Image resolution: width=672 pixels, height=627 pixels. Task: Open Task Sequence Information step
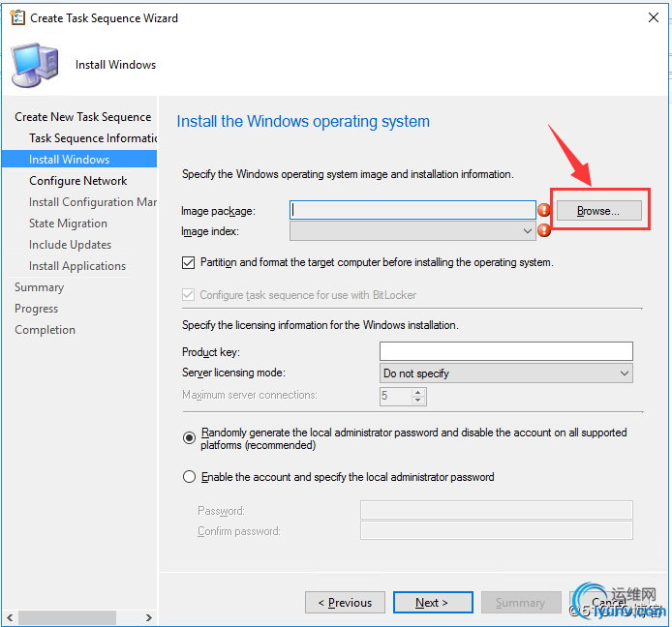[x=93, y=138]
